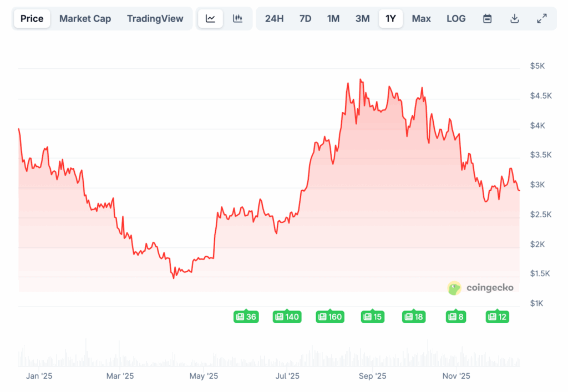
Task: Set time range to 7D
Action: (x=305, y=18)
